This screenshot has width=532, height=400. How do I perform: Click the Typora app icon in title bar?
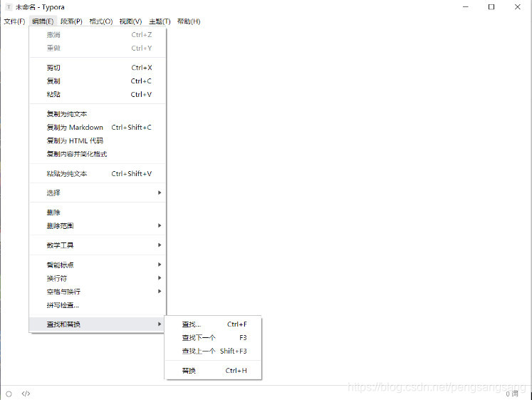click(x=9, y=7)
